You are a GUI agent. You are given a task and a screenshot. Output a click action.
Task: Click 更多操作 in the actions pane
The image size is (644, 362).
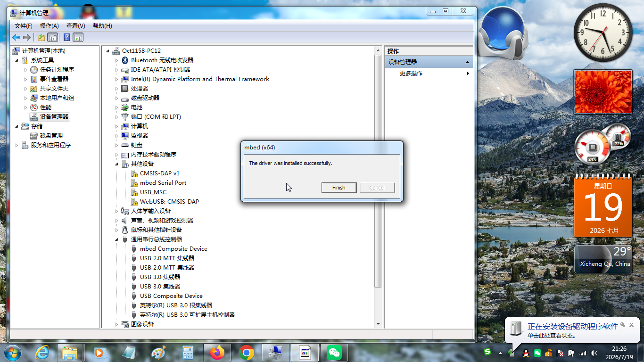pyautogui.click(x=411, y=73)
